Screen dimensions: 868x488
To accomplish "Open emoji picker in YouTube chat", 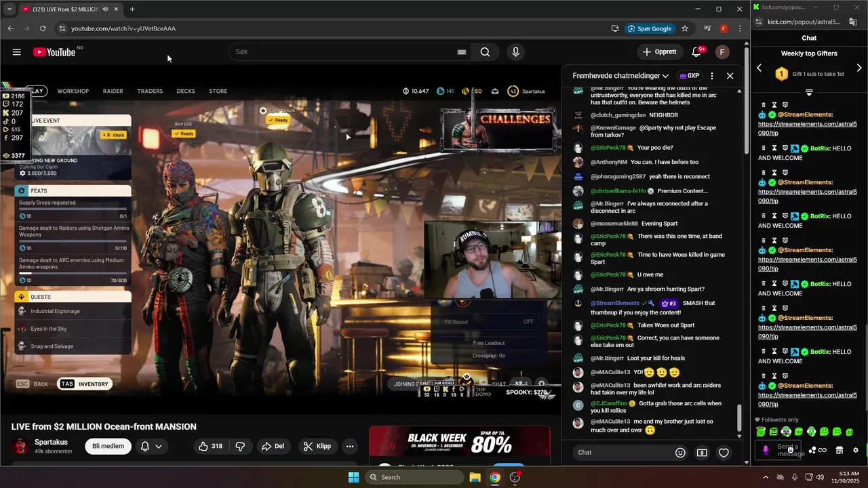I will [x=680, y=453].
